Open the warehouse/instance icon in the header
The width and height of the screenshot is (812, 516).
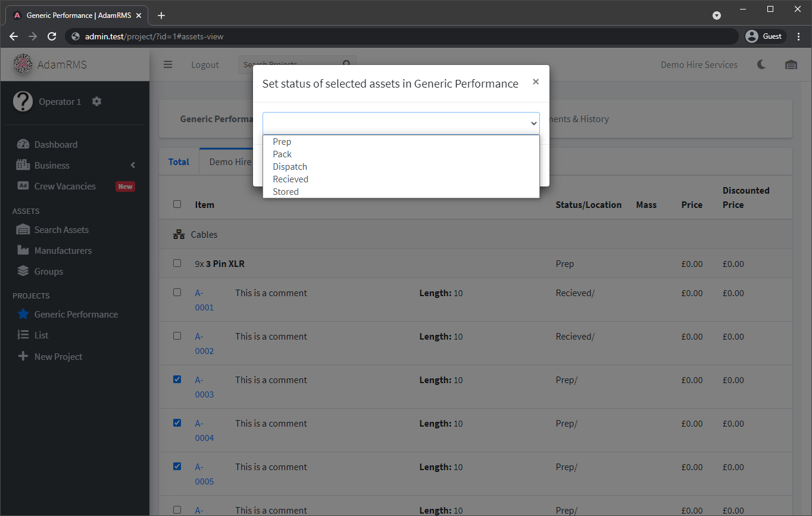click(791, 64)
